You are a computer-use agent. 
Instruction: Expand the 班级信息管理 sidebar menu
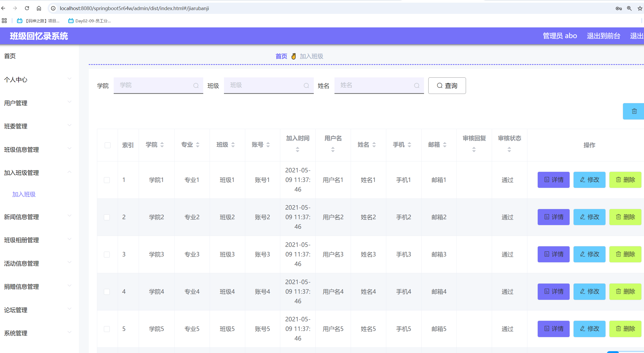click(x=39, y=149)
